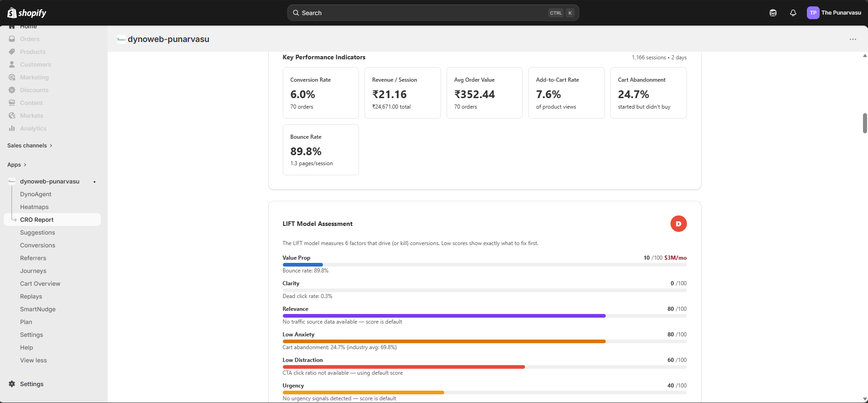Click the red D grade badge
Viewport: 868px width, 403px height.
(678, 224)
